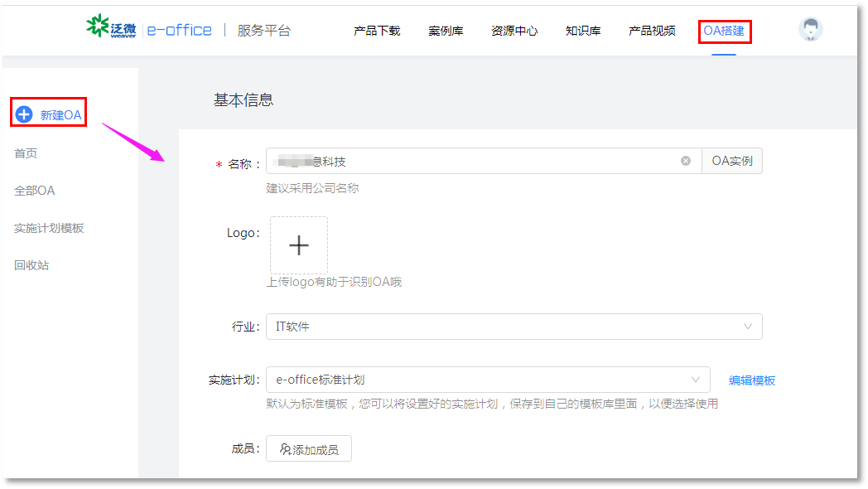868x489 pixels.
Task: Click the OA实例 button
Action: 732,161
